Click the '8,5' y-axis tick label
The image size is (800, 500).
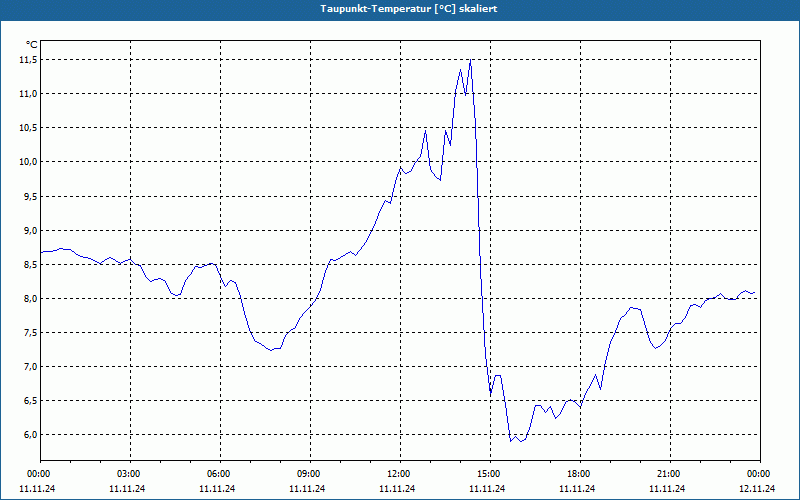point(30,265)
